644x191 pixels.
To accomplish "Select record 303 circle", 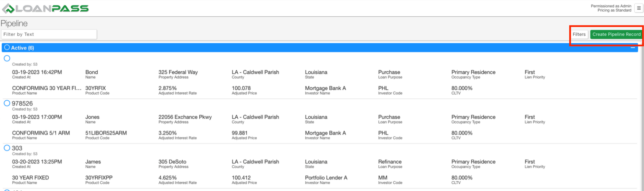I will click(7, 148).
